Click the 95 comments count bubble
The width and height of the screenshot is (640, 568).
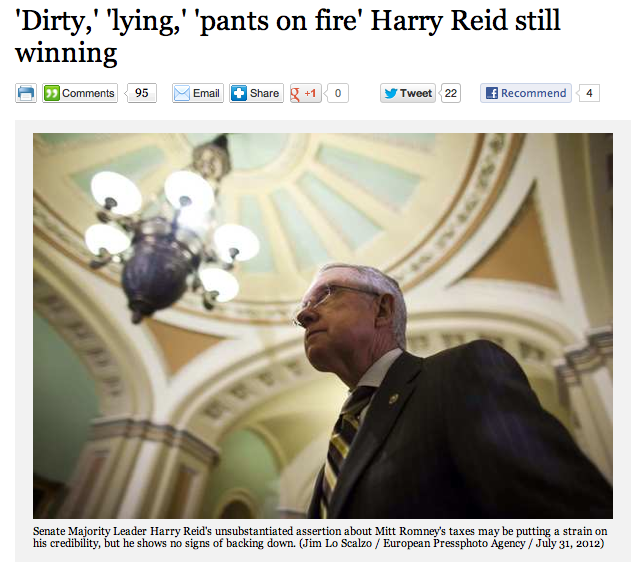click(x=142, y=93)
